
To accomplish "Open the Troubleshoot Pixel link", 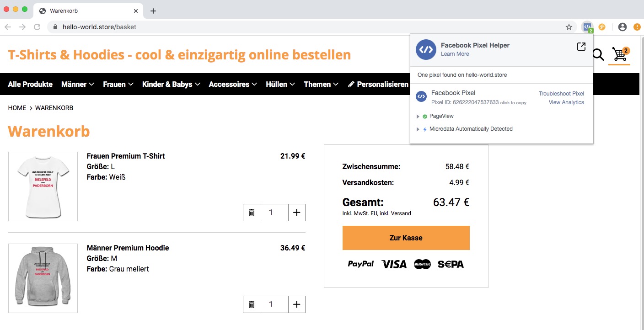I will pyautogui.click(x=561, y=94).
